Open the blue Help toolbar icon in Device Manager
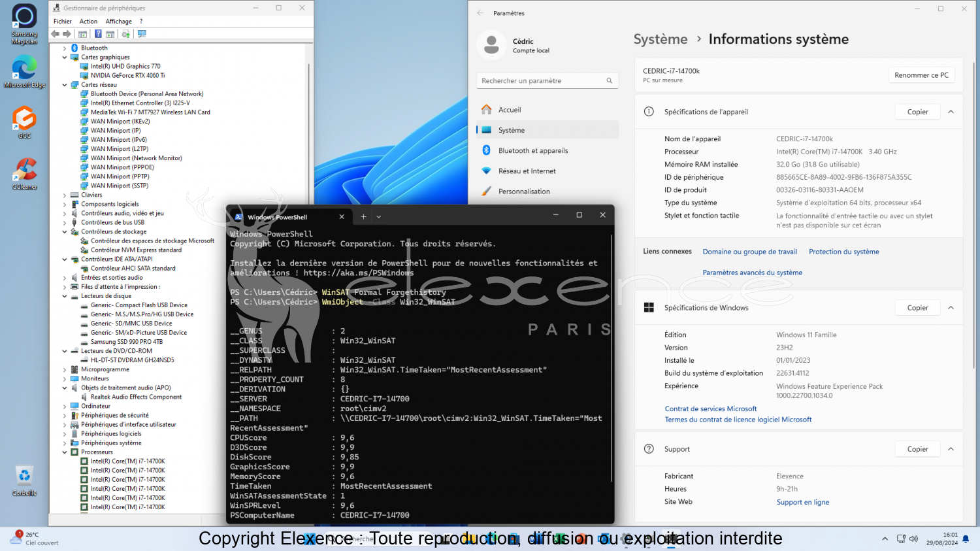Screen dimensions: 980x551 [98, 34]
